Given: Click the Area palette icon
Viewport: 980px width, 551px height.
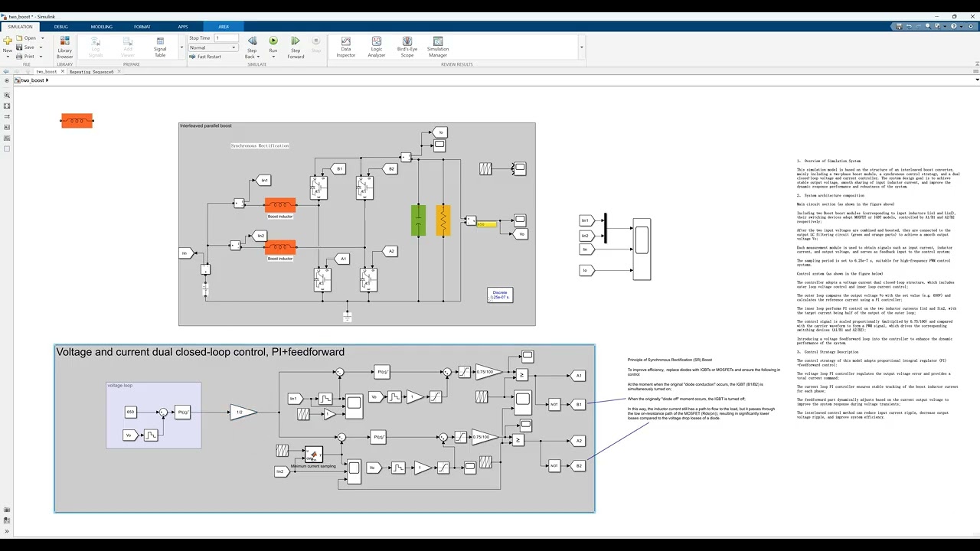Looking at the screenshot, I should [x=8, y=149].
